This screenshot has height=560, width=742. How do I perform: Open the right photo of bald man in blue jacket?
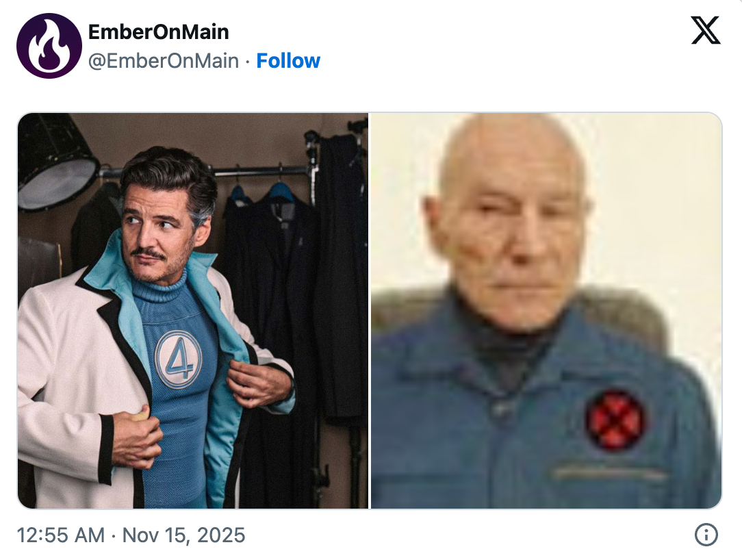[546, 311]
